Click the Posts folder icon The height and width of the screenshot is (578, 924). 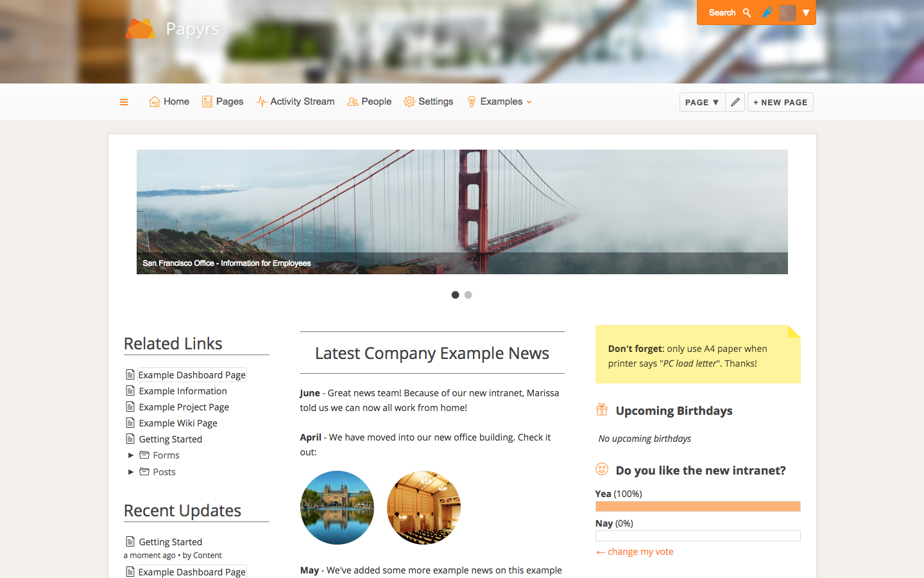(144, 471)
